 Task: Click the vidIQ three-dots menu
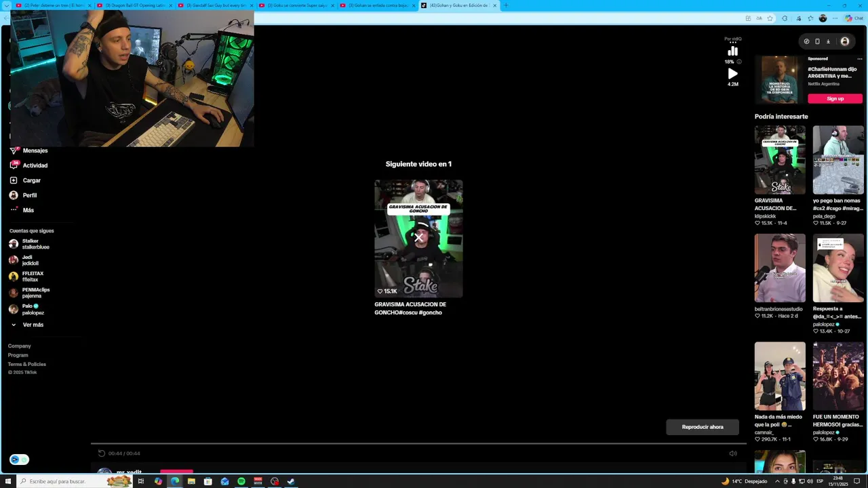coord(733,42)
